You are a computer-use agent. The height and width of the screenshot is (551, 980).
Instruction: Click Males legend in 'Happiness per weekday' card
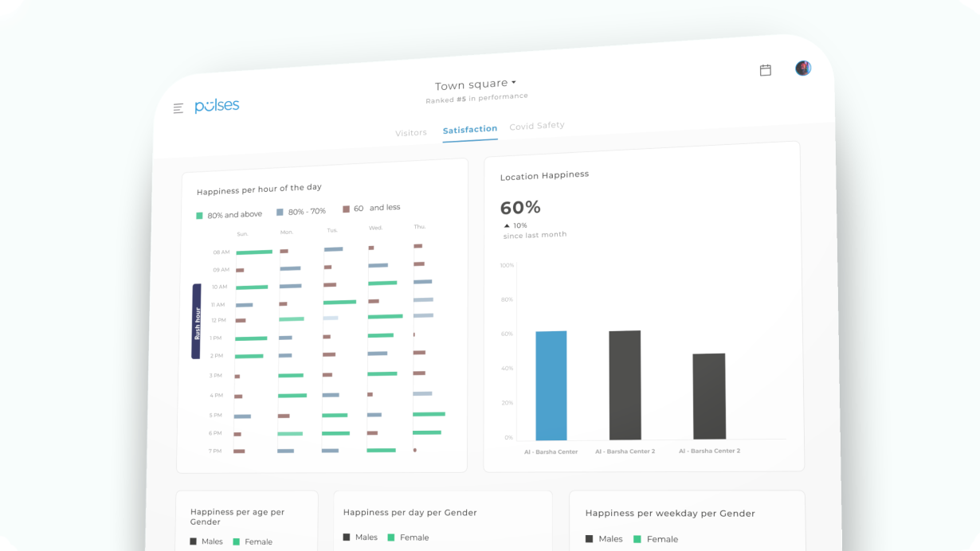(x=604, y=539)
